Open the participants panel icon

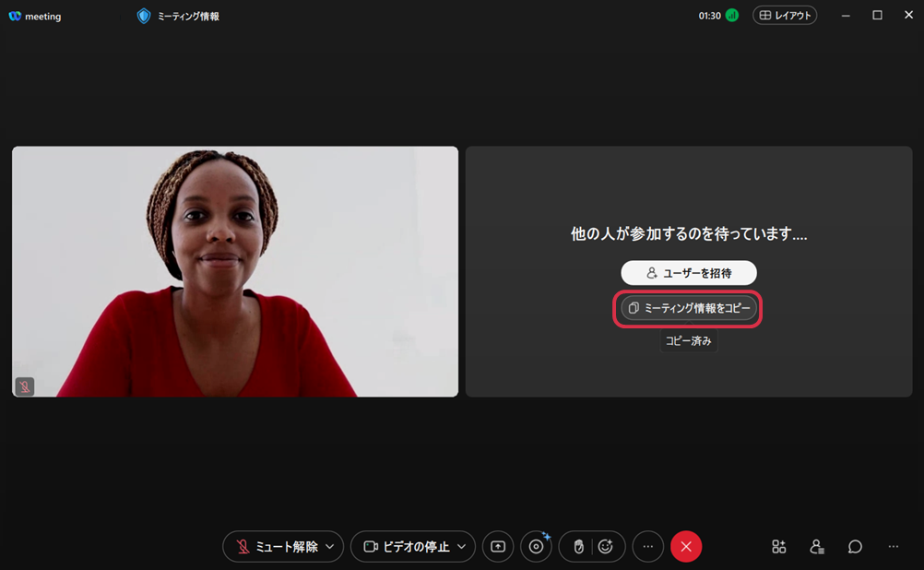point(817,547)
